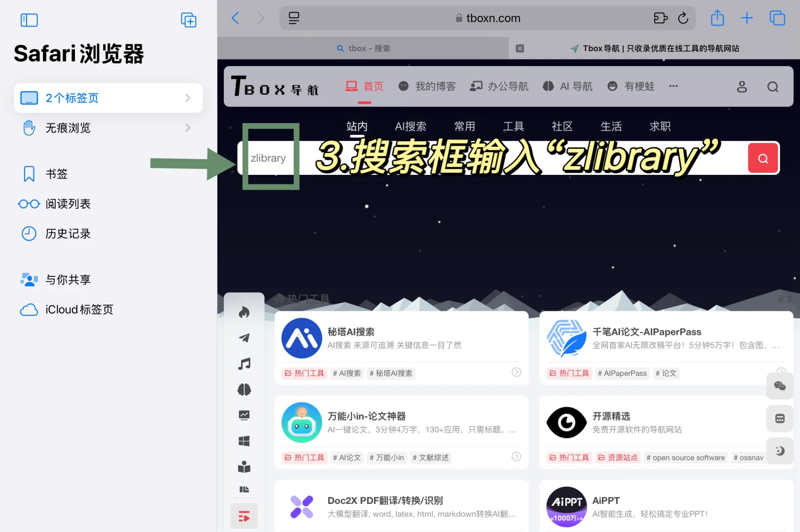Select the 生活 search category
The image size is (800, 532).
tap(611, 127)
